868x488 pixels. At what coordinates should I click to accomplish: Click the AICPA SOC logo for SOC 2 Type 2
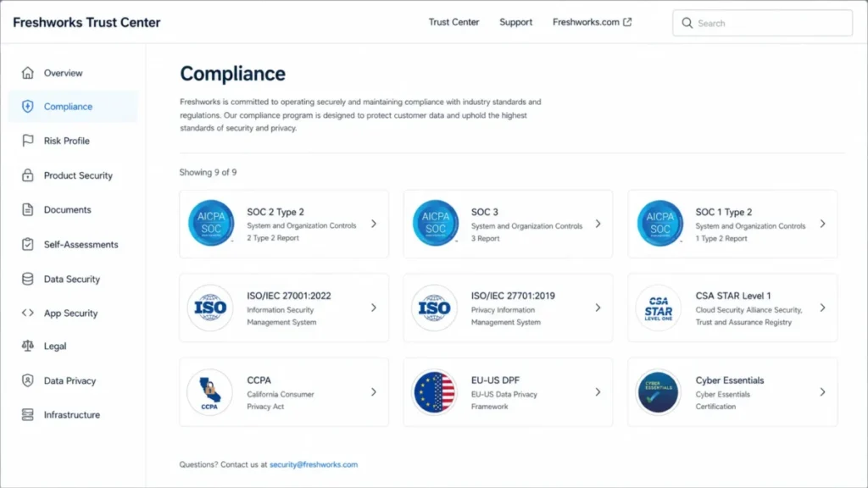click(211, 223)
